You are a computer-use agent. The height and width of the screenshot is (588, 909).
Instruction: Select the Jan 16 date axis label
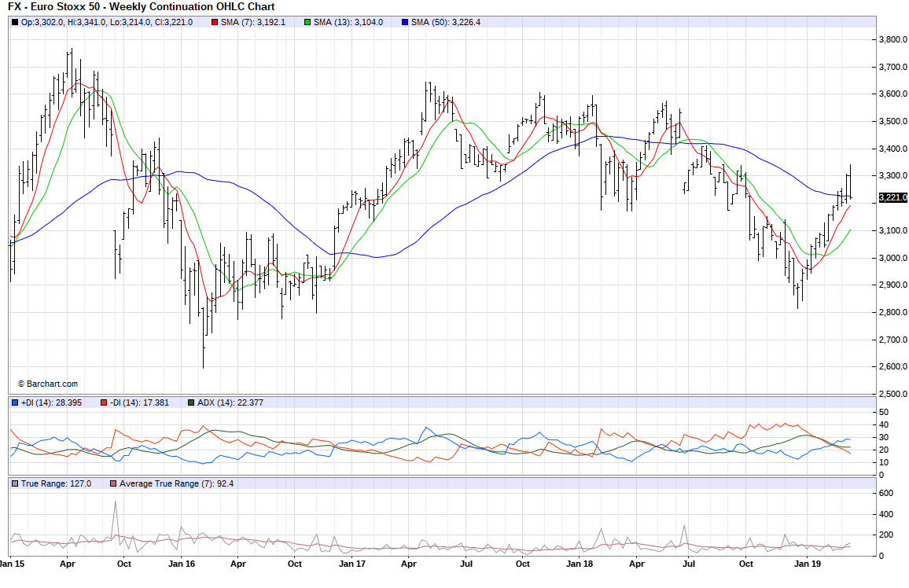coord(182,564)
